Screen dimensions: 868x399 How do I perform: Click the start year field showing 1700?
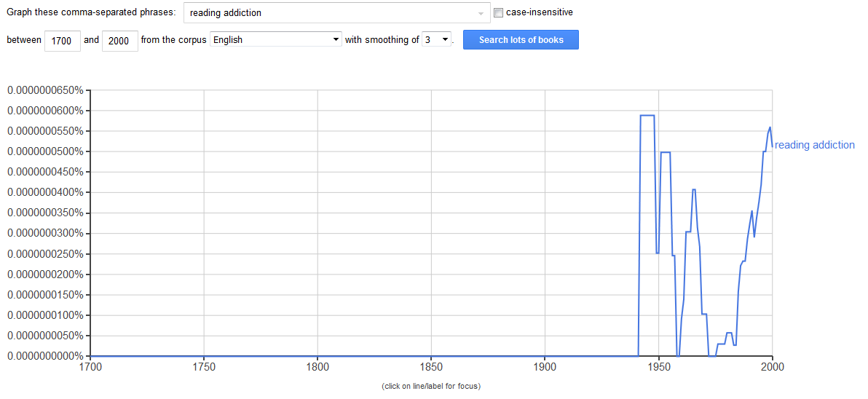(62, 41)
